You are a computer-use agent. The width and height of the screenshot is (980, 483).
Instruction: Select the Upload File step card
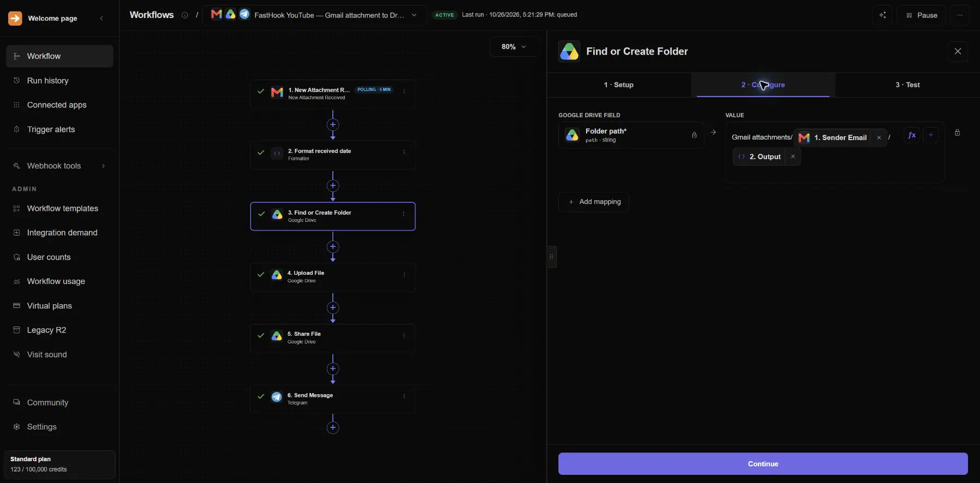pyautogui.click(x=333, y=277)
